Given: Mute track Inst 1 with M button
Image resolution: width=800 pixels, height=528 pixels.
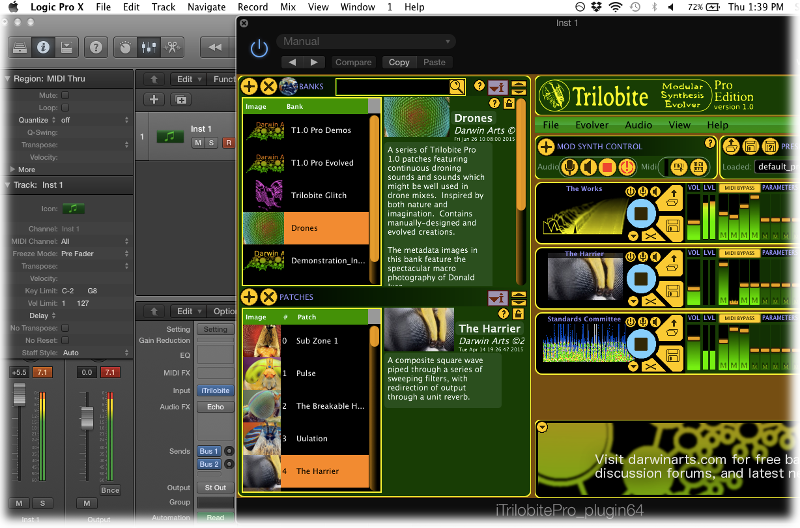Looking at the screenshot, I should [x=198, y=143].
